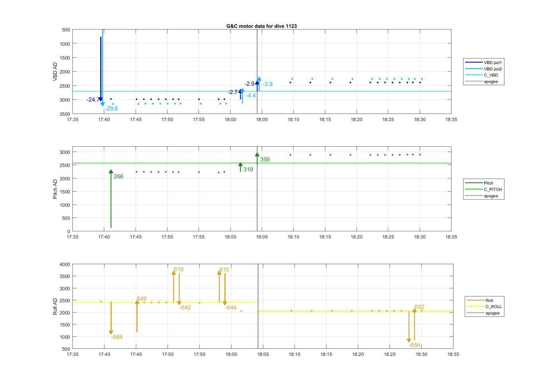
Task: Click the title 'G&C motor data for dive 1123'
Action: [261, 26]
